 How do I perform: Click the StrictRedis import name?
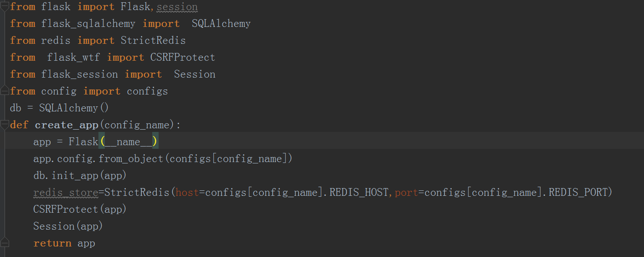pyautogui.click(x=153, y=41)
